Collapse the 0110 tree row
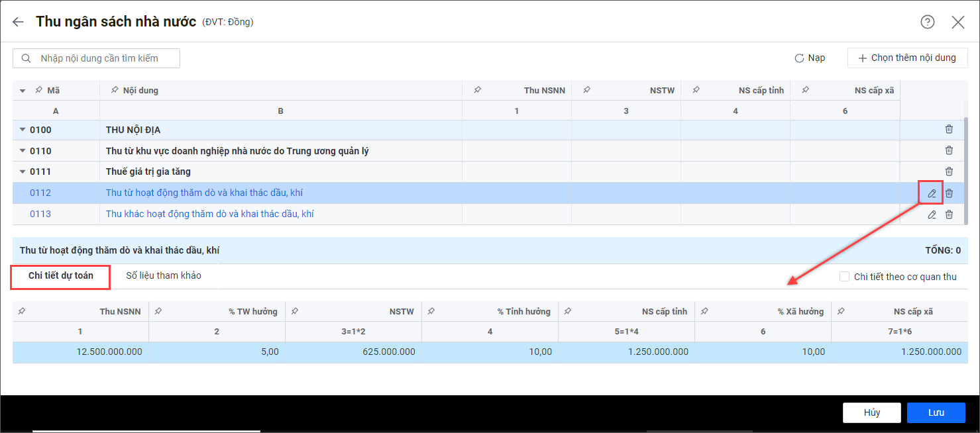The width and height of the screenshot is (980, 433). click(x=23, y=151)
